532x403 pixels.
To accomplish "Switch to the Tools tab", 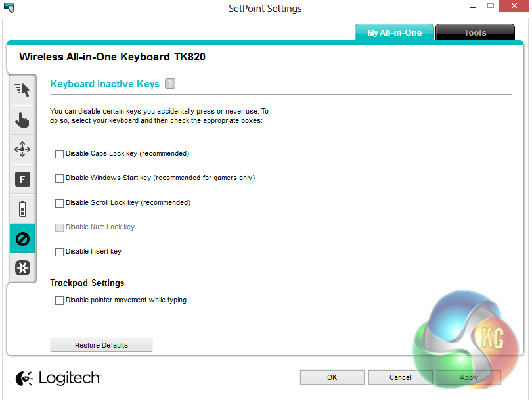I will pos(475,33).
